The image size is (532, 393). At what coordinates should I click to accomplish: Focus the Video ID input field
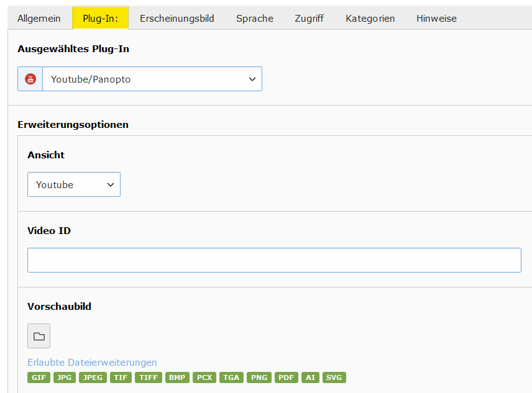click(x=274, y=260)
